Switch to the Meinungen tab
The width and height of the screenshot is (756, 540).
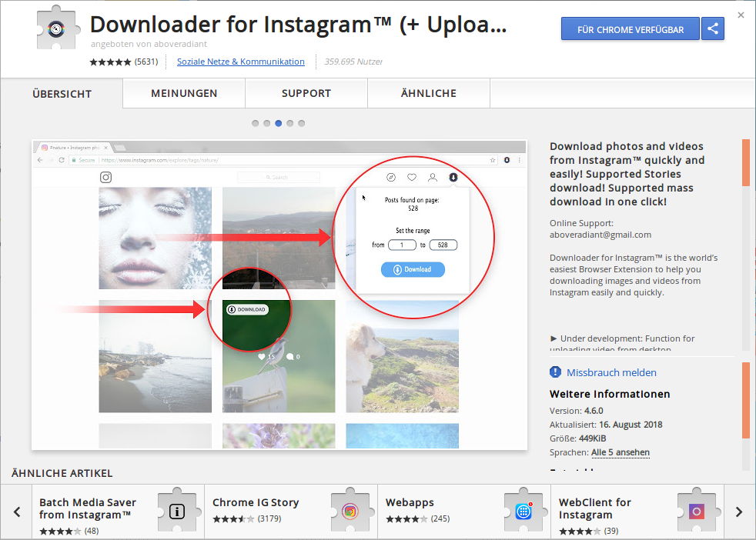pyautogui.click(x=184, y=94)
